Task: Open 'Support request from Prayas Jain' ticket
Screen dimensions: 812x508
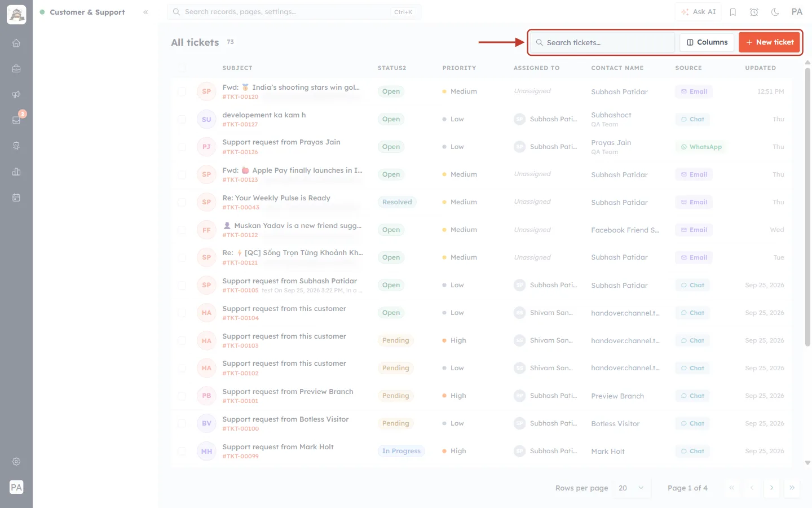Action: [x=281, y=142]
